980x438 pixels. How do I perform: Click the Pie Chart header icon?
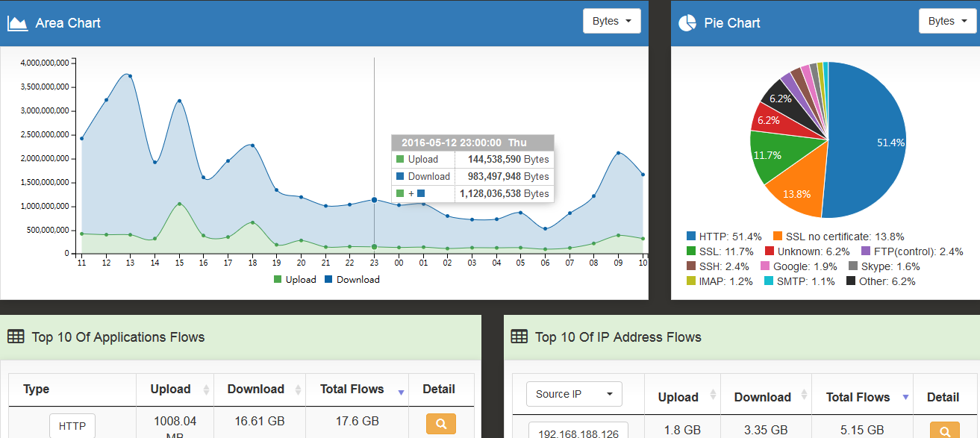tap(687, 23)
